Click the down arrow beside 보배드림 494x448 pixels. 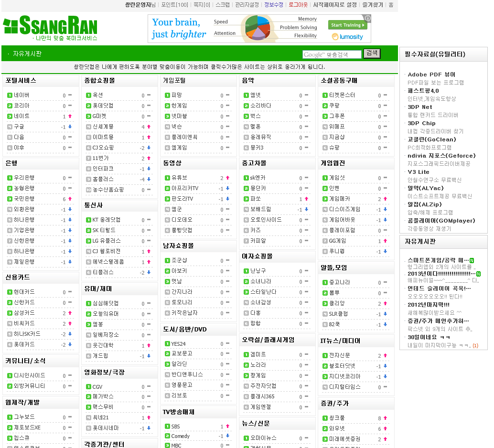(306, 209)
